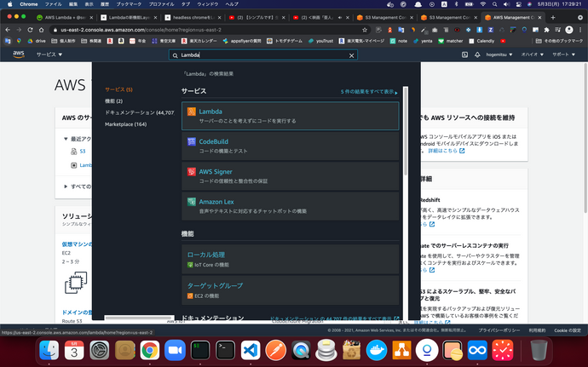Open the ローカル処理 feature result
The width and height of the screenshot is (588, 367).
pyautogui.click(x=290, y=259)
